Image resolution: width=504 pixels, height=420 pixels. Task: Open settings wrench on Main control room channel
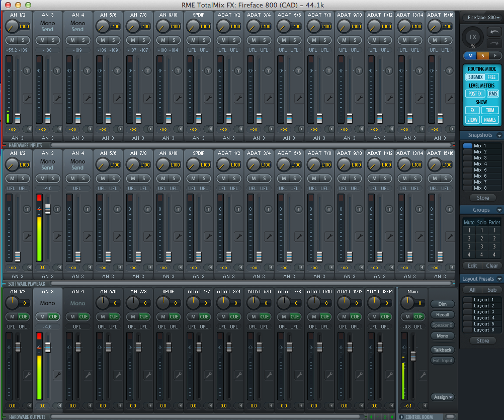pos(424,375)
